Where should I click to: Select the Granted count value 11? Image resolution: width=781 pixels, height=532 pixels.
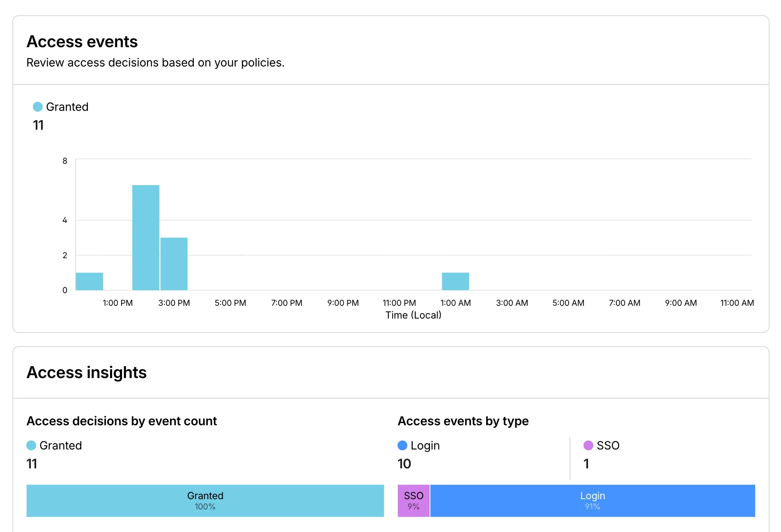38,125
